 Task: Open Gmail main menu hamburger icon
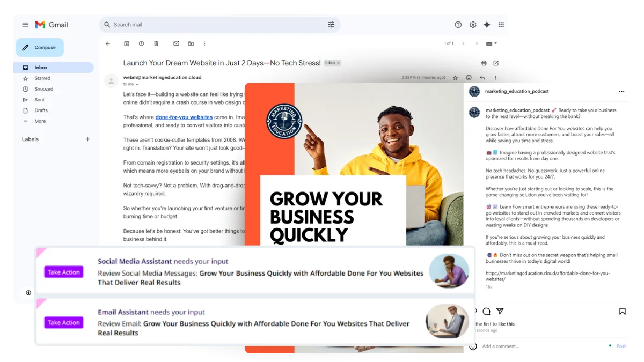[25, 25]
